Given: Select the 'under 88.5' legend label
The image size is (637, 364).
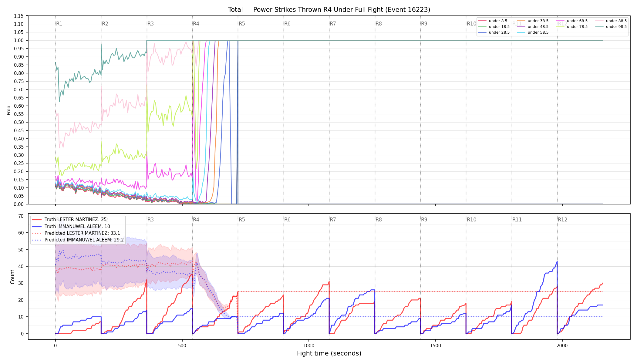Looking at the screenshot, I should (x=616, y=21).
